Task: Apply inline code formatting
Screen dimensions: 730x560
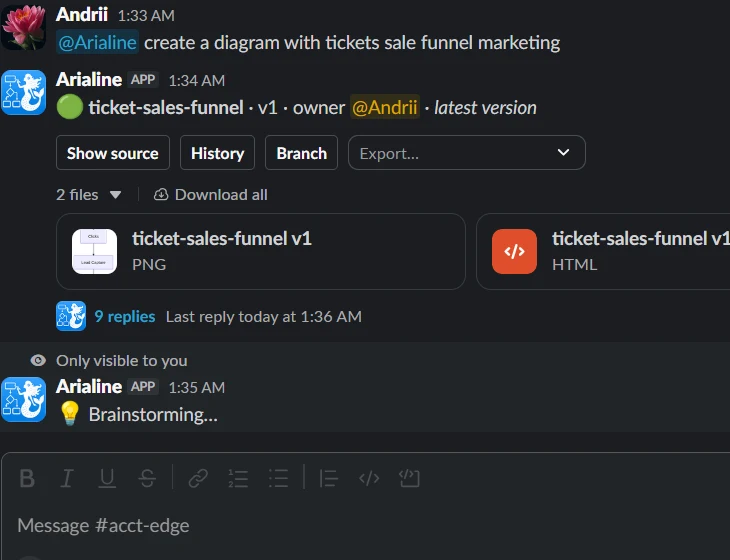Action: [369, 478]
